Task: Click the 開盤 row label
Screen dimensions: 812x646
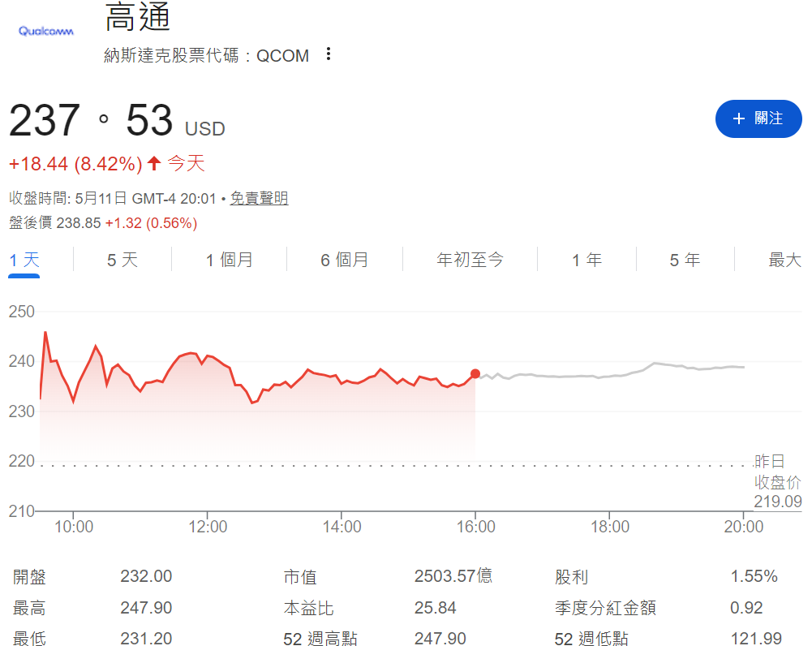Action: [x=29, y=576]
